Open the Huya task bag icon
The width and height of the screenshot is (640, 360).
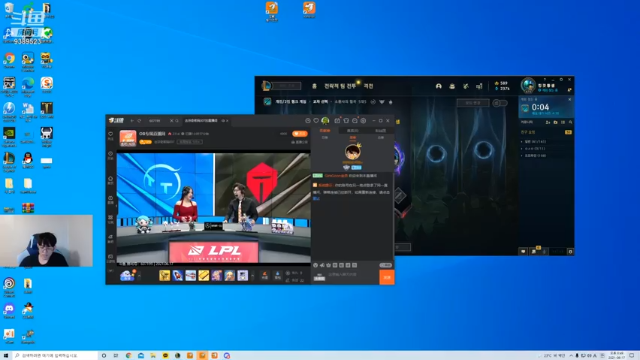[337, 121]
